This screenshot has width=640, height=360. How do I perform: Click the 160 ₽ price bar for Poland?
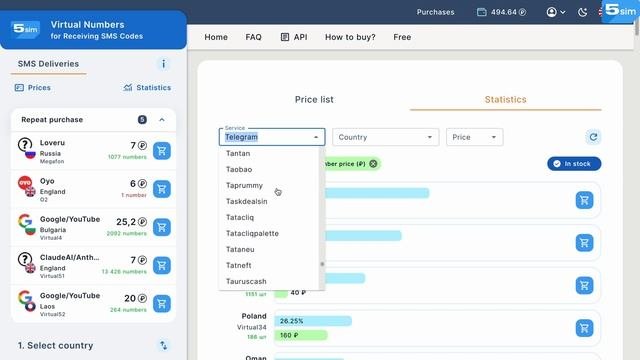click(301, 335)
